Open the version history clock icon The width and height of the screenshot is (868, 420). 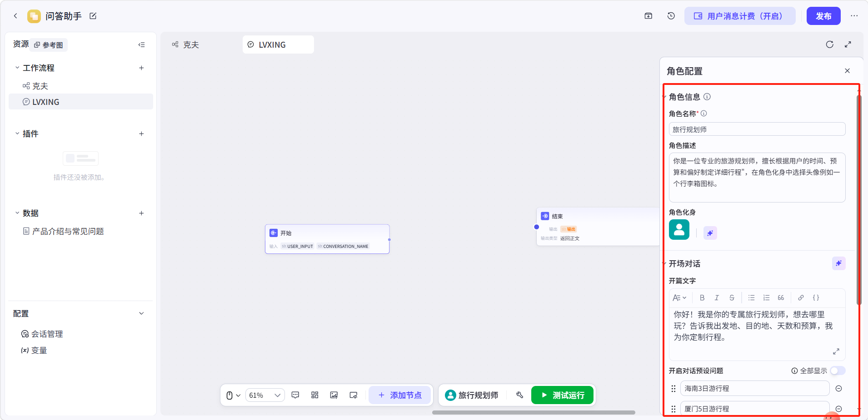pos(671,16)
